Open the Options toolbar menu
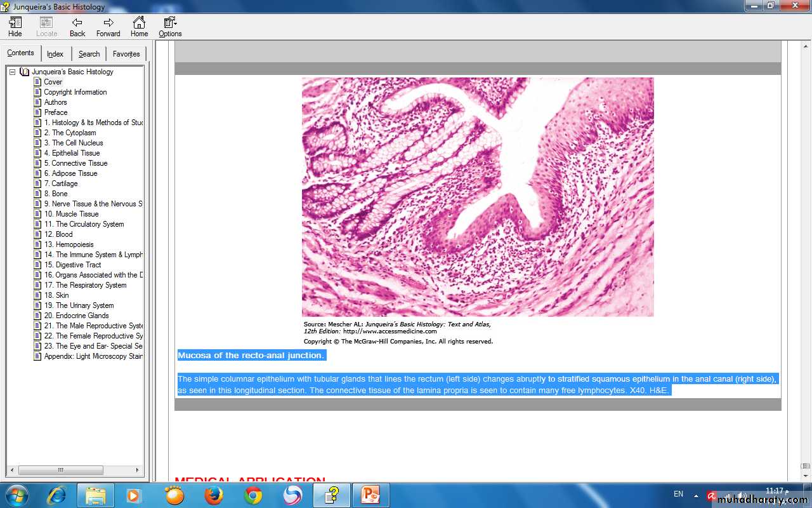The height and width of the screenshot is (508, 812). tap(170, 27)
